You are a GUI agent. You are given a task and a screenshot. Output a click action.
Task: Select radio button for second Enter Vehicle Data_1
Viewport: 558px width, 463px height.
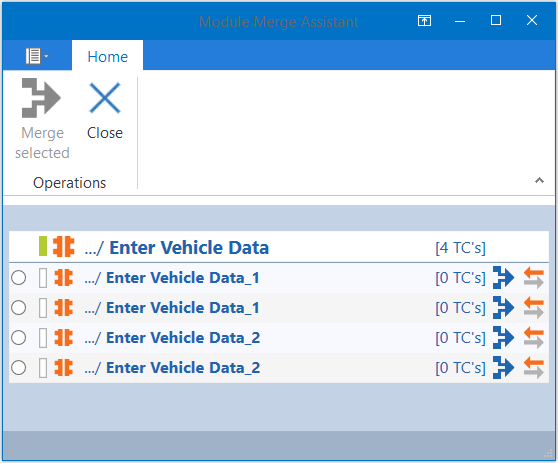tap(18, 307)
